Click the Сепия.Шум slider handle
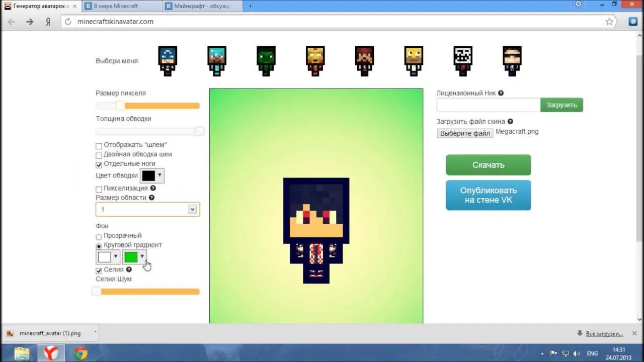 96,292
